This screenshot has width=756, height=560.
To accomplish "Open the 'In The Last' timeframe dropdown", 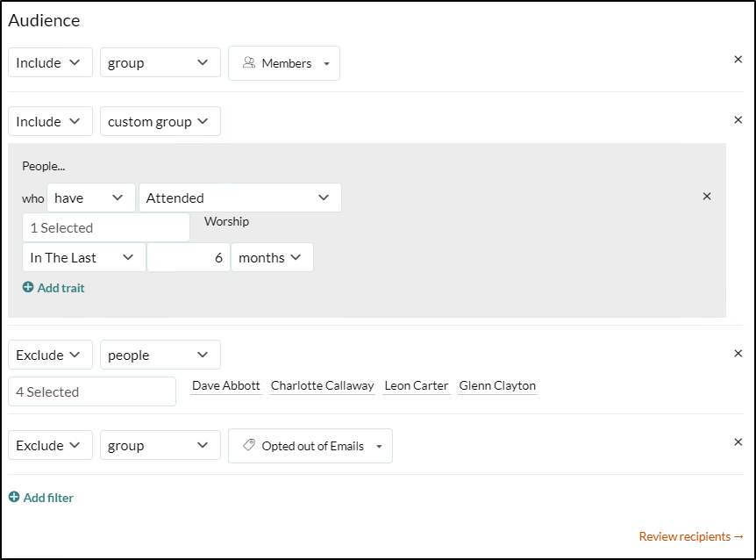I will pos(83,257).
